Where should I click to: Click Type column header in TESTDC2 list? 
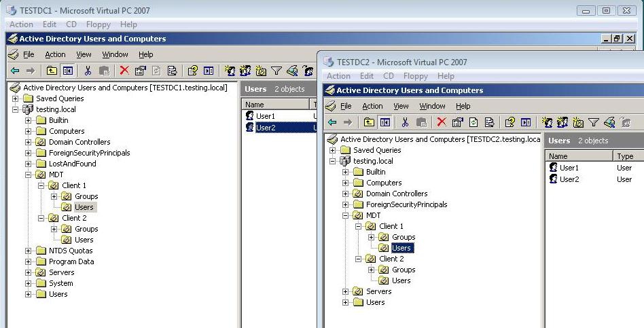click(x=628, y=156)
